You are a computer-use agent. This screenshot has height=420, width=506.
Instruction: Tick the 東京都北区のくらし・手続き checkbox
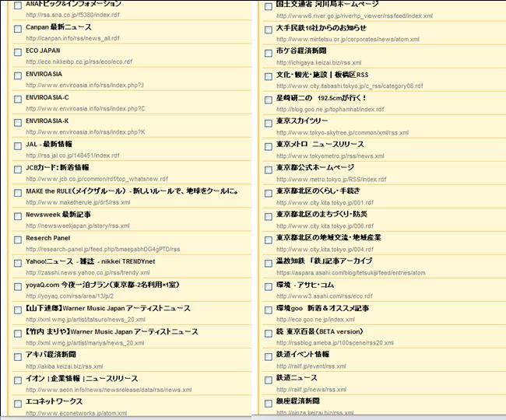[269, 193]
